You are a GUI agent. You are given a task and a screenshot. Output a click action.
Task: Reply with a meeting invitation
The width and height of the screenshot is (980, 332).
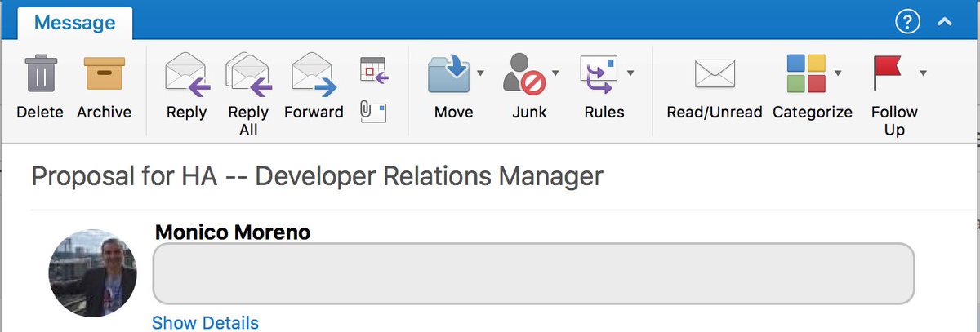[x=374, y=70]
